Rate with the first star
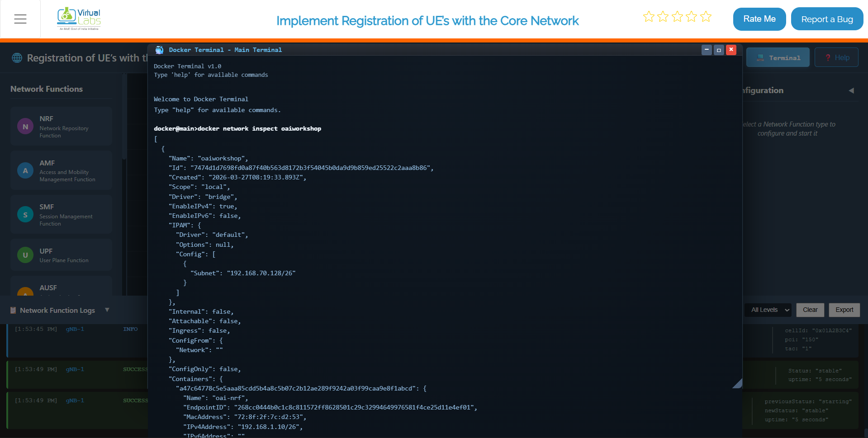This screenshot has width=868, height=438. [x=649, y=17]
